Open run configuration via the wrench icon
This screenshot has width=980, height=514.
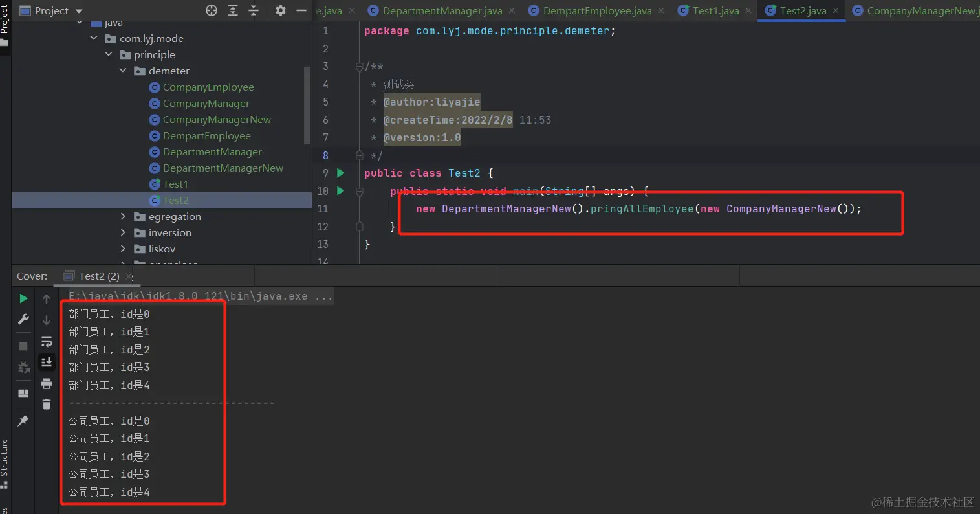coord(23,319)
